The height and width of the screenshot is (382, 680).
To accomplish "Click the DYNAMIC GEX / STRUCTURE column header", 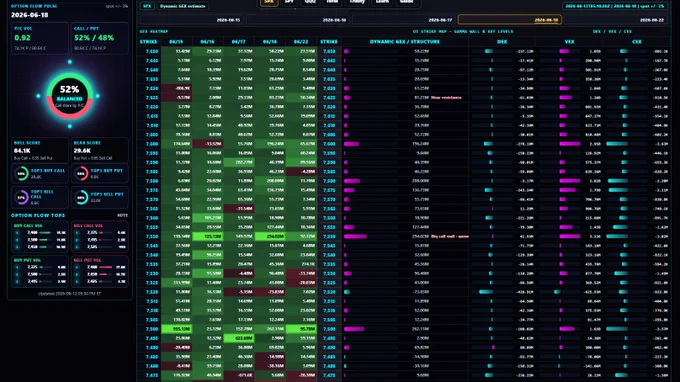I will click(405, 42).
